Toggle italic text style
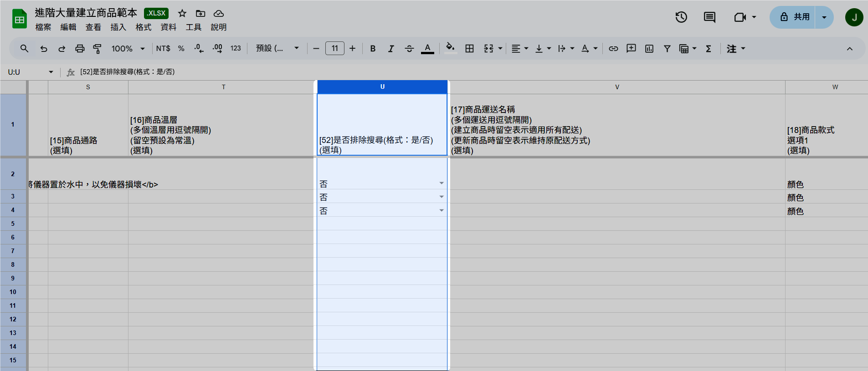 pyautogui.click(x=391, y=49)
